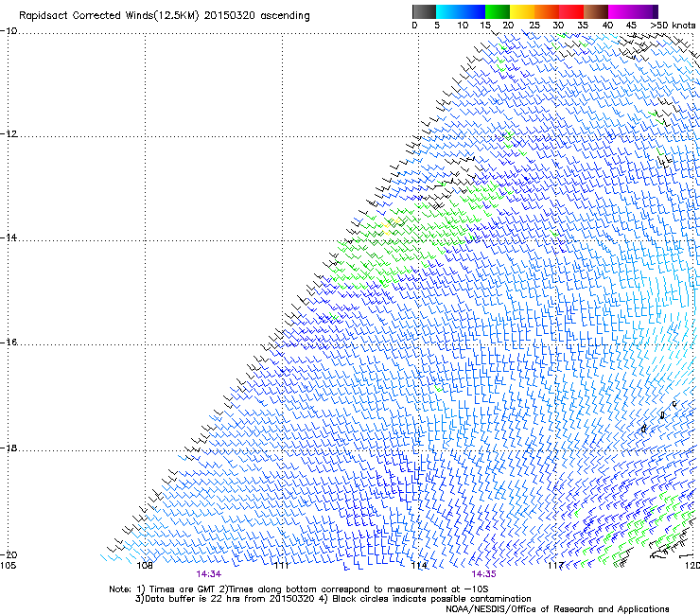Click the '-12' latitude axis label
The height and width of the screenshot is (615, 700).
9,134
